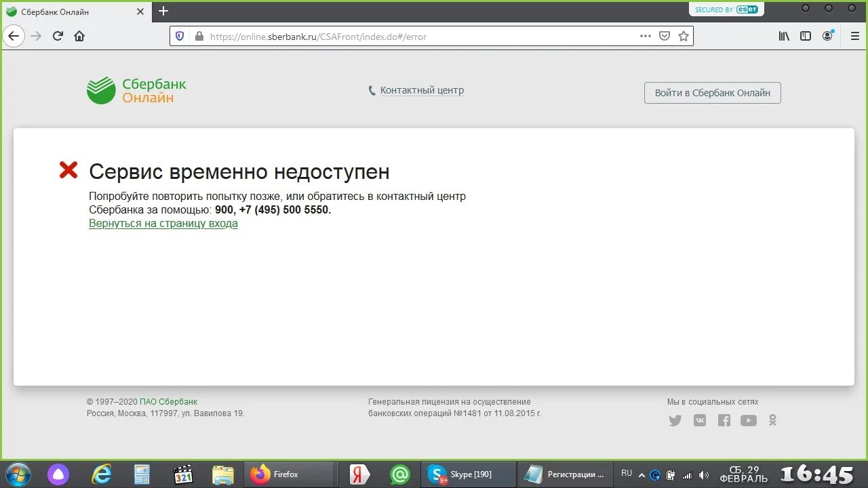
Task: Click Вернуться на страницу входа link
Action: click(163, 224)
